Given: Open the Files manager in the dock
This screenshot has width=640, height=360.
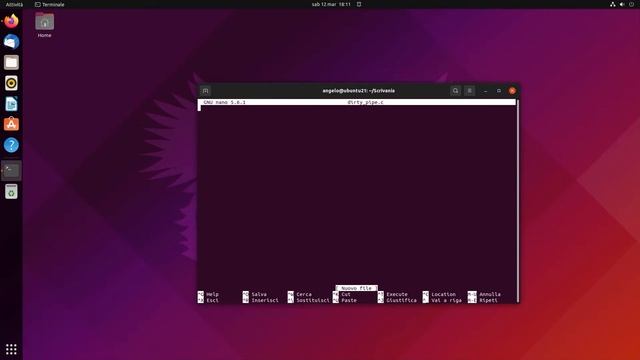Looking at the screenshot, I should tap(11, 62).
